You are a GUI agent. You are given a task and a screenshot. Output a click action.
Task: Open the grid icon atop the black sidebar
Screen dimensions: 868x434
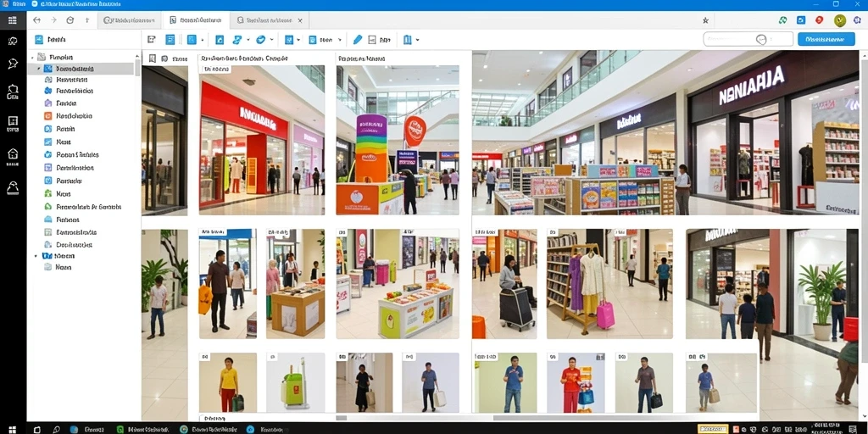[x=12, y=20]
